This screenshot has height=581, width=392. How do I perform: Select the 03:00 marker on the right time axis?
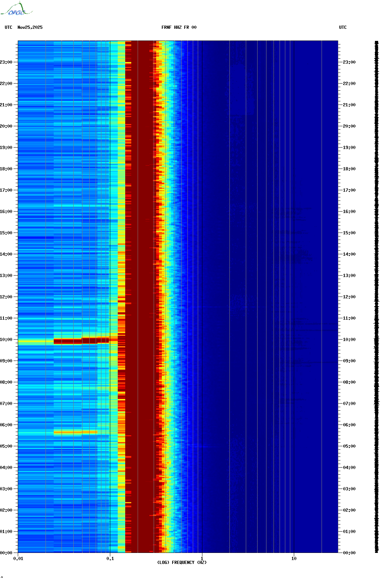349,489
